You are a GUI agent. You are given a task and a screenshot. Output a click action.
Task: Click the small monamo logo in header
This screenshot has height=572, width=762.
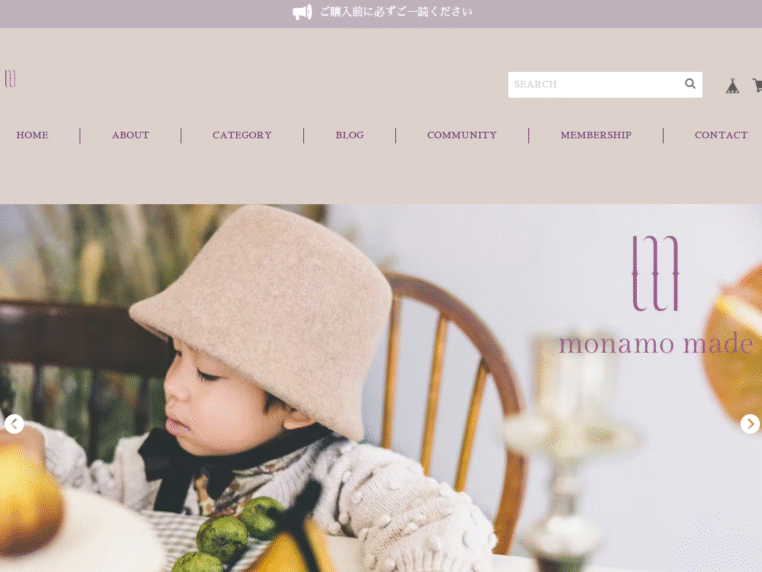tap(10, 79)
